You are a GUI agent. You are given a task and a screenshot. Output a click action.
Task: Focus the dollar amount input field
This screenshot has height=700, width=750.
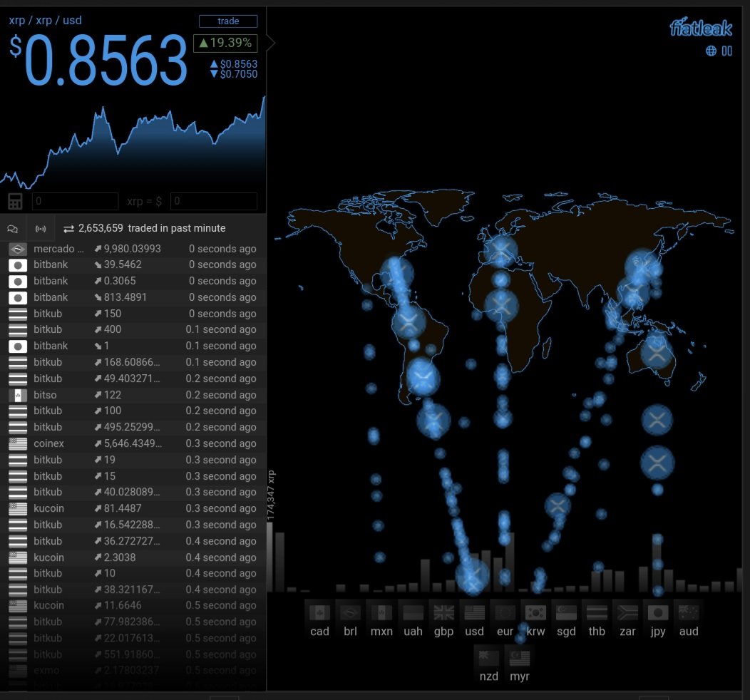click(214, 201)
